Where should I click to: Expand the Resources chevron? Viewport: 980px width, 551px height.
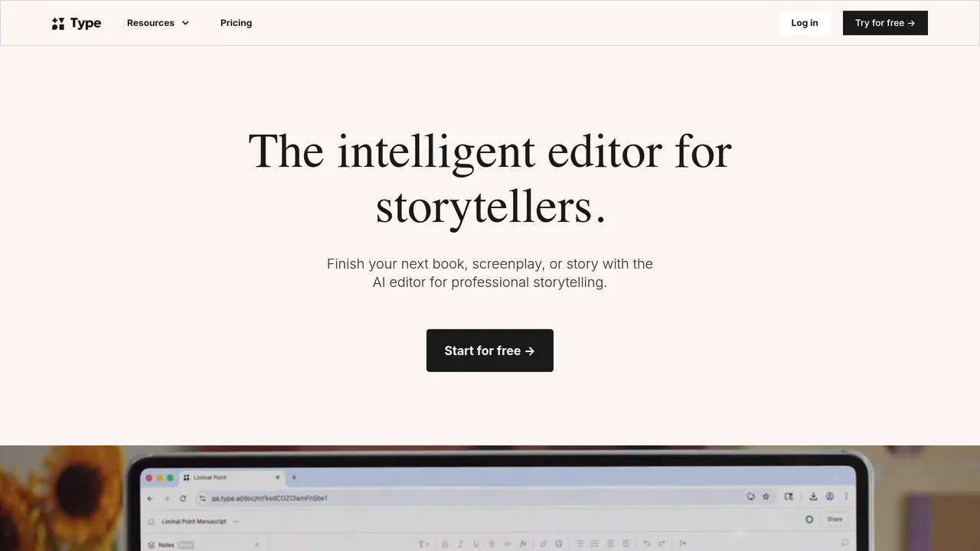click(x=185, y=23)
